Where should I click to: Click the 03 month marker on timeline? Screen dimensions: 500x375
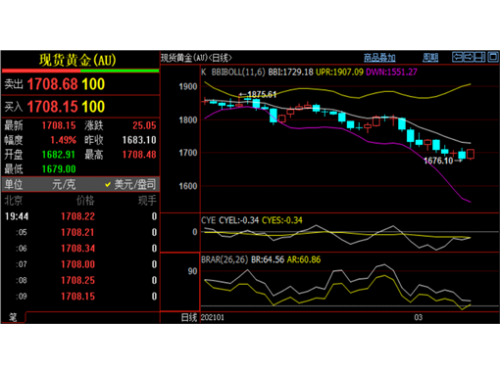point(418,317)
